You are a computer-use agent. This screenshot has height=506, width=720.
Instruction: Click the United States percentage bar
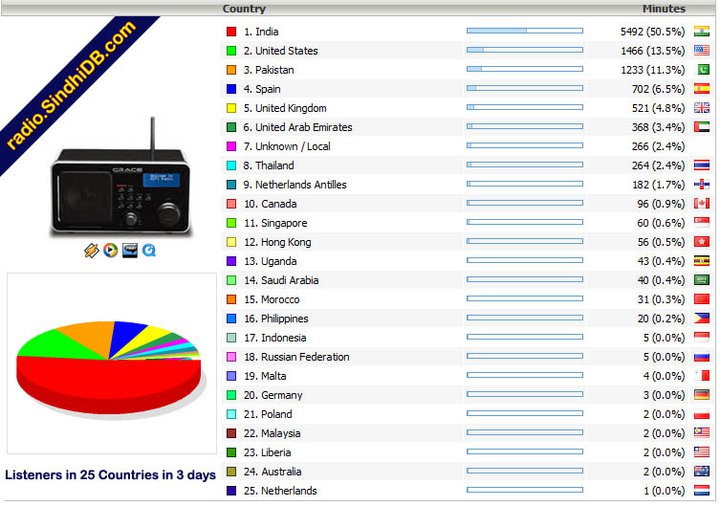pos(525,50)
